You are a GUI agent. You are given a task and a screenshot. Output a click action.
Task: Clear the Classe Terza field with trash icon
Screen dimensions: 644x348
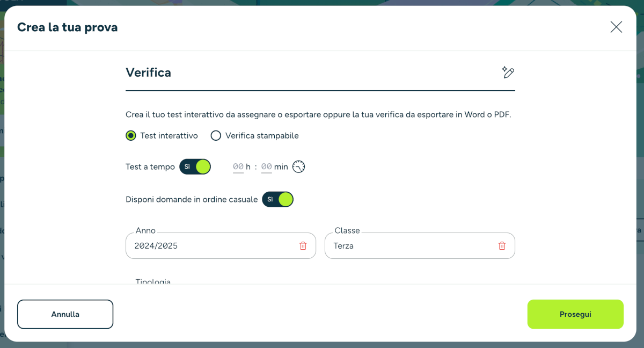tap(502, 246)
